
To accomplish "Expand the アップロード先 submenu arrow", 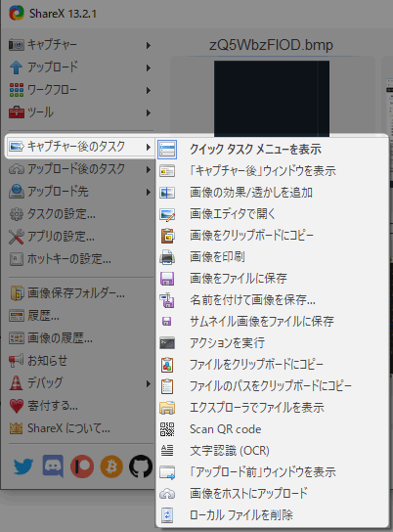I will click(x=149, y=192).
